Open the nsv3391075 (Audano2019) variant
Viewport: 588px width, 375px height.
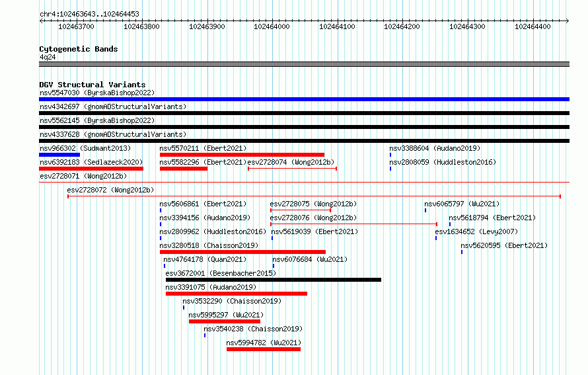[x=211, y=287]
